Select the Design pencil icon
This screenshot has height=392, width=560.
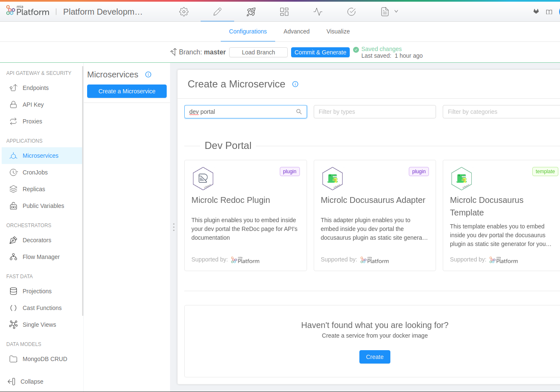(x=217, y=11)
